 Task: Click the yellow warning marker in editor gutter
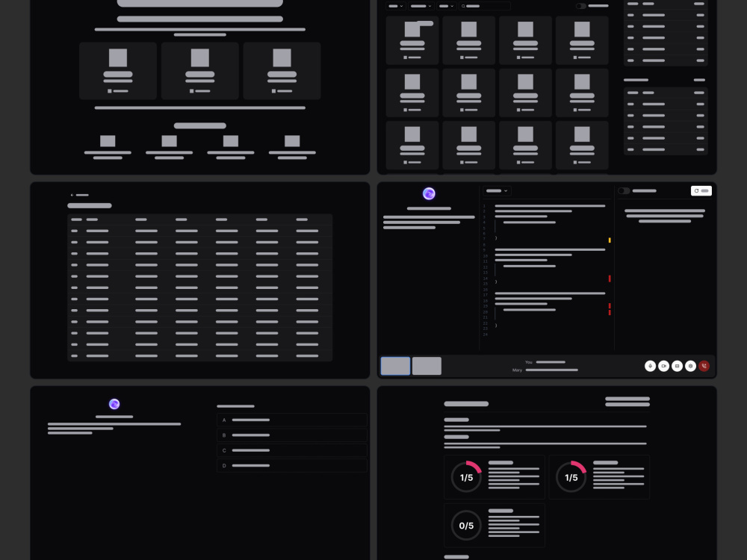pos(610,240)
